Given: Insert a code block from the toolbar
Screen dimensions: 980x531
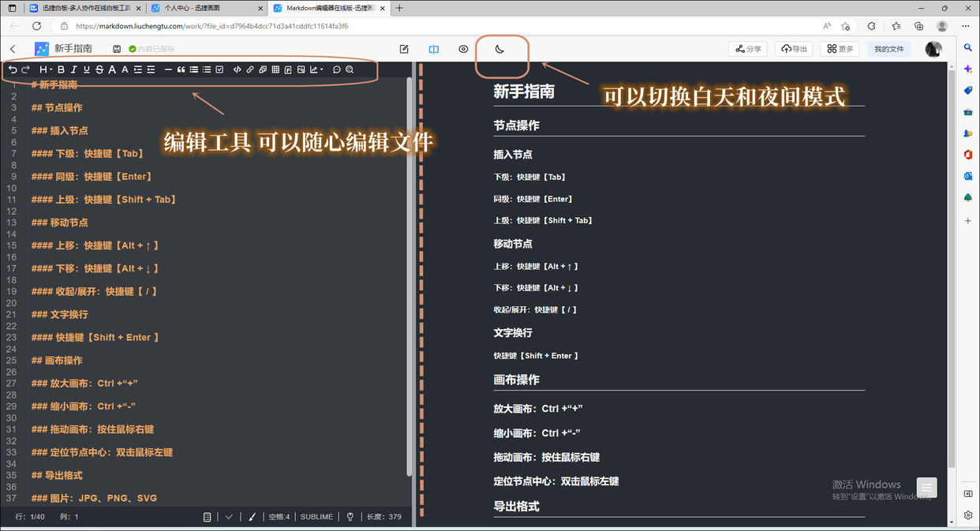Looking at the screenshot, I should (x=262, y=69).
